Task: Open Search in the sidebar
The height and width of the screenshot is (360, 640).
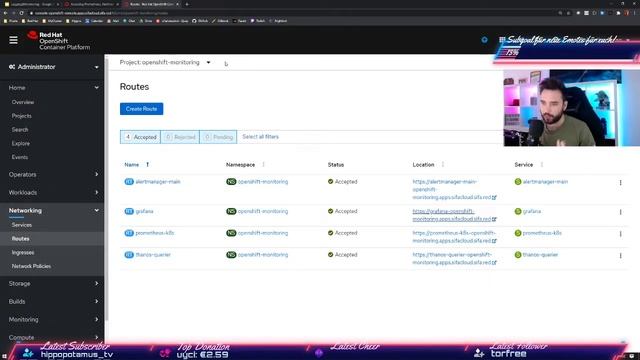Action: pyautogui.click(x=20, y=129)
